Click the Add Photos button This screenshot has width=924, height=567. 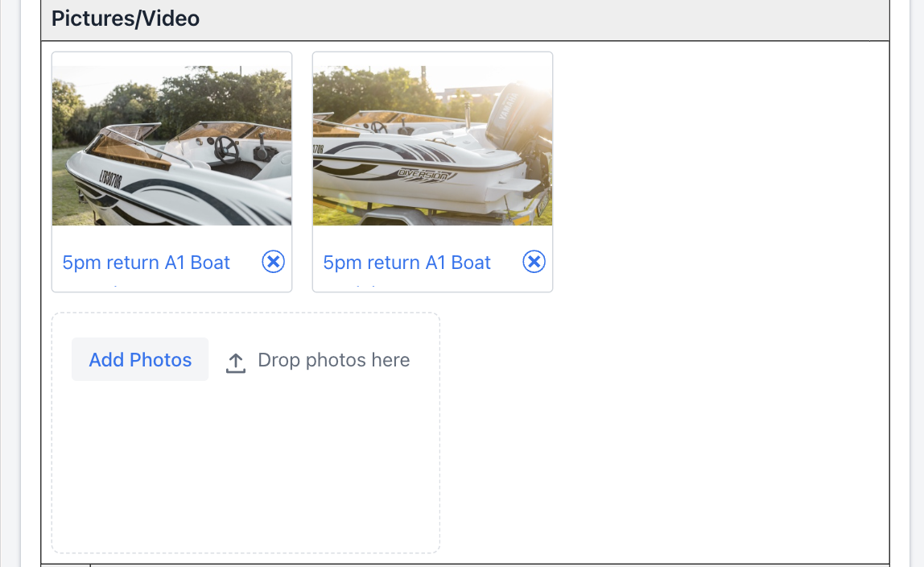coord(140,359)
